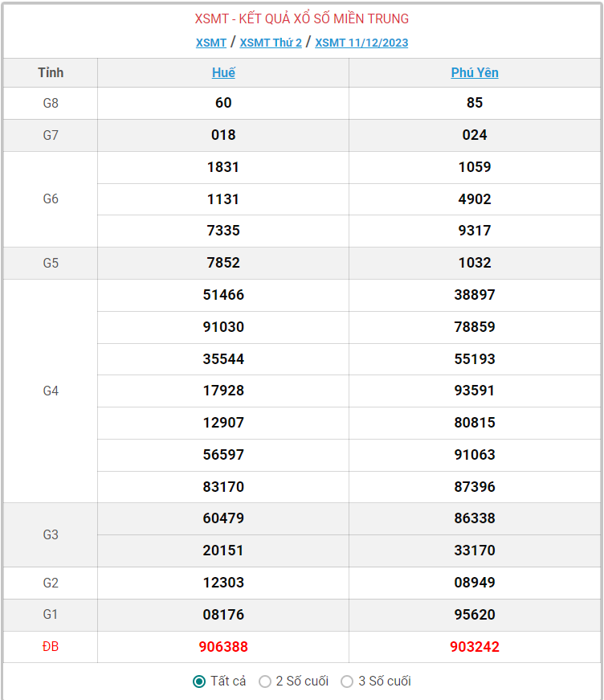604x700 pixels.
Task: Select the 'Tất cả' radio option
Action: point(199,682)
